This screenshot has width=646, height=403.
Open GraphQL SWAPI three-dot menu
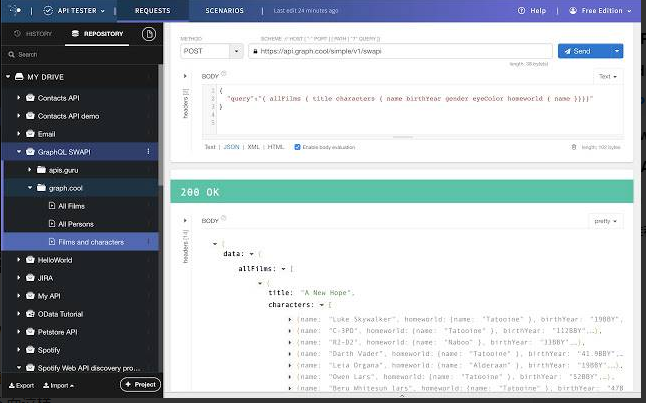[x=148, y=152]
